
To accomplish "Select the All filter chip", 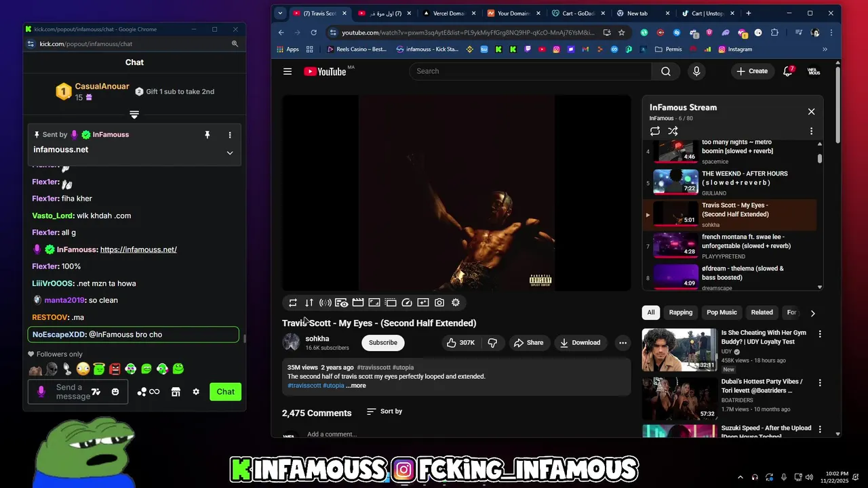I will 651,312.
